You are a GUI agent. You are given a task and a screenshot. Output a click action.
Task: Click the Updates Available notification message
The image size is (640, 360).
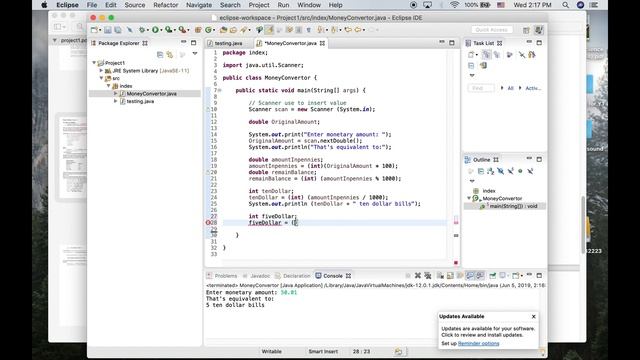488,332
